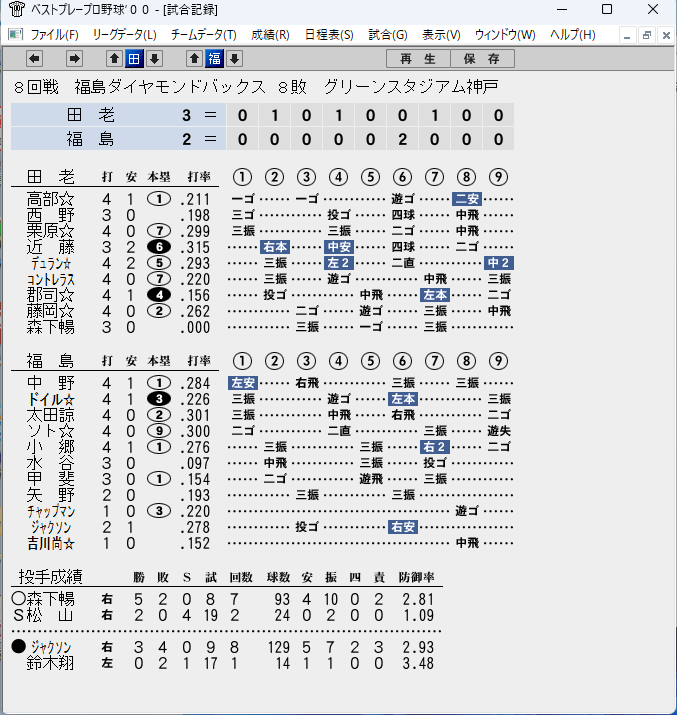This screenshot has width=677, height=715.
Task: Select batter 栗原☆ in 田老 lineup
Action: tap(50, 231)
